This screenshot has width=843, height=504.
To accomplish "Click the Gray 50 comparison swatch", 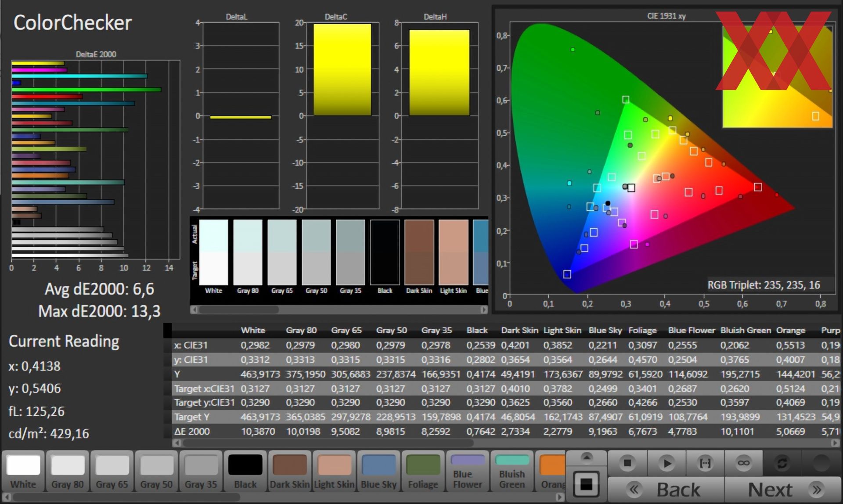I will pyautogui.click(x=316, y=252).
